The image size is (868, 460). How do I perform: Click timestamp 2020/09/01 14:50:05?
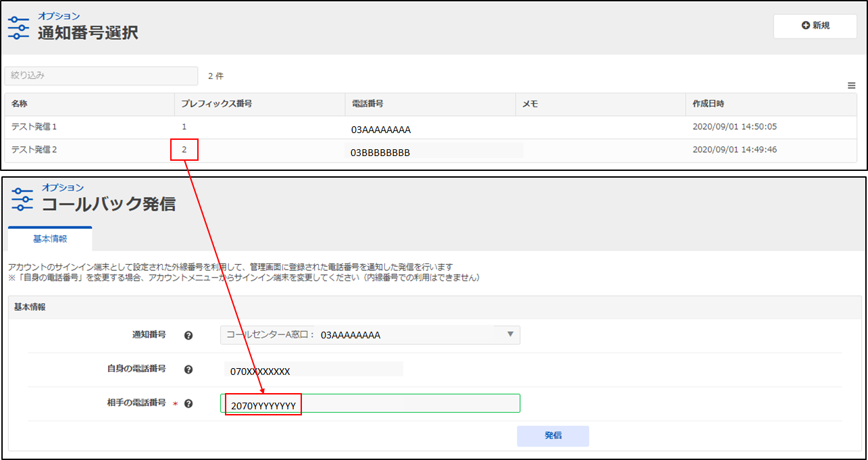pyautogui.click(x=735, y=127)
